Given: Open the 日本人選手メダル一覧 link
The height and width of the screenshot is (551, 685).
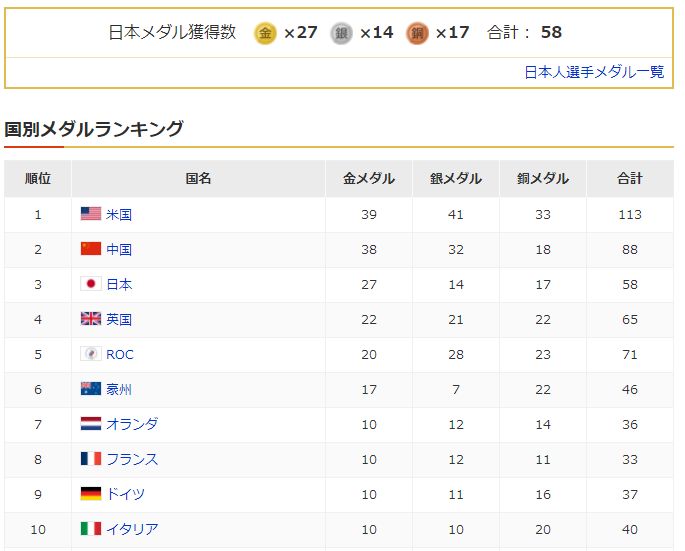Looking at the screenshot, I should [594, 72].
